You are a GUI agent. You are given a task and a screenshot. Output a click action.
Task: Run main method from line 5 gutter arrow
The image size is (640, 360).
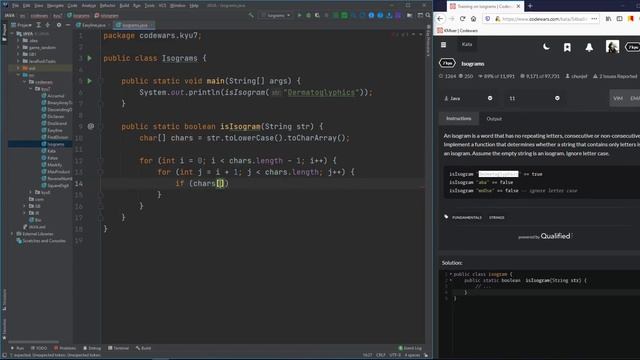(89, 81)
